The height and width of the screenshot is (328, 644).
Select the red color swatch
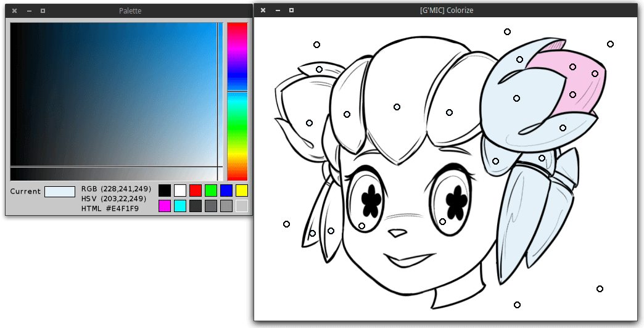[x=196, y=191]
